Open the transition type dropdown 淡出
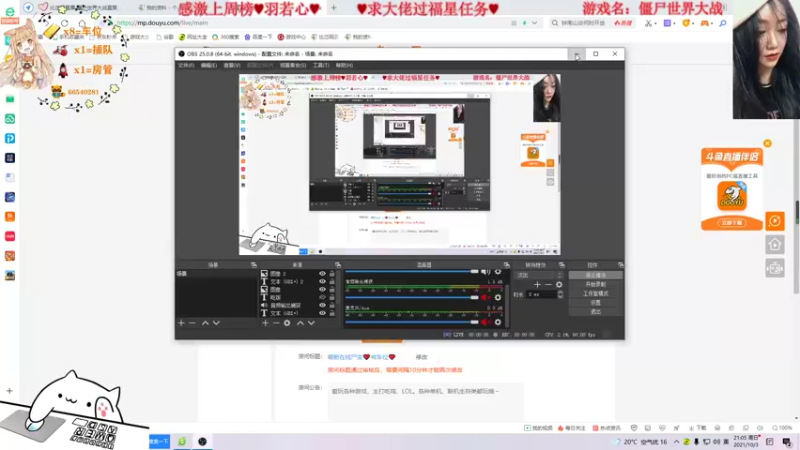 tap(539, 275)
